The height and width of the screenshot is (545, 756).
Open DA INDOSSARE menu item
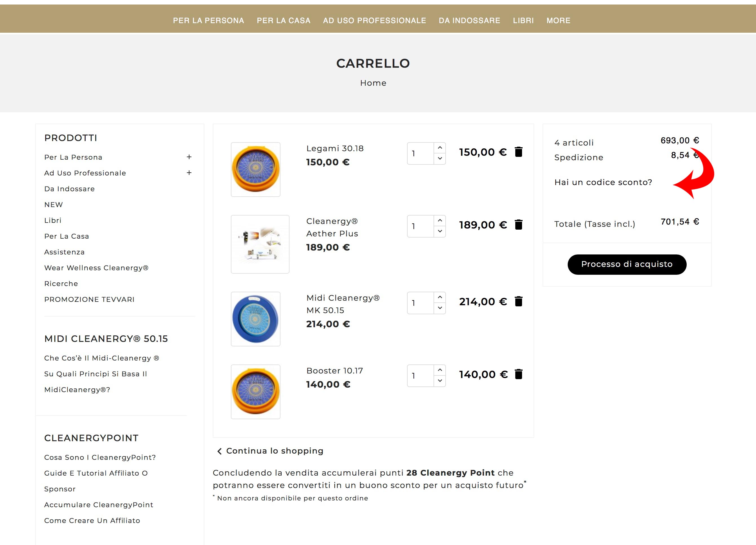pos(469,21)
